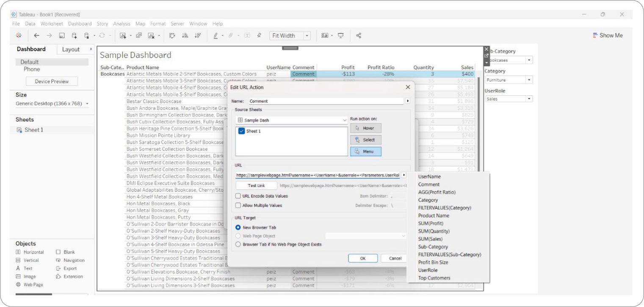Add an Extension object
The height and width of the screenshot is (307, 644).
click(69, 276)
